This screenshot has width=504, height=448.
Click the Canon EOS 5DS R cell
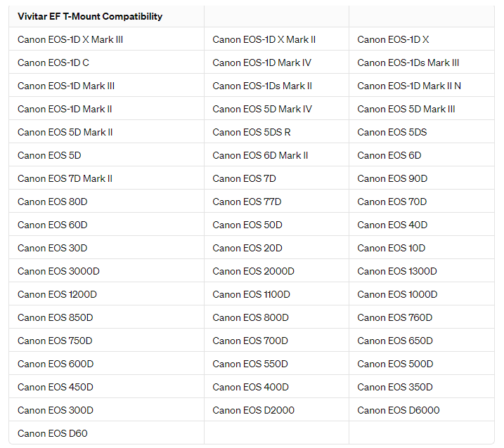point(252,132)
